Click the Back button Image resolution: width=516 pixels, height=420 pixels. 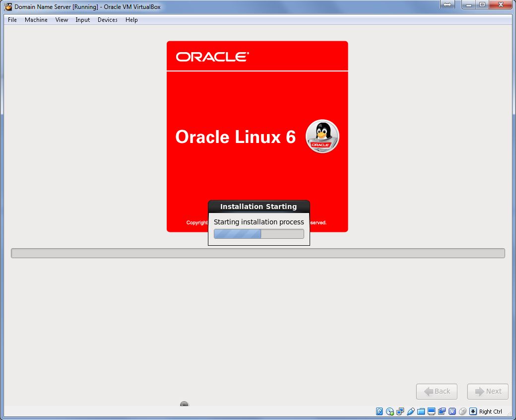(436, 391)
